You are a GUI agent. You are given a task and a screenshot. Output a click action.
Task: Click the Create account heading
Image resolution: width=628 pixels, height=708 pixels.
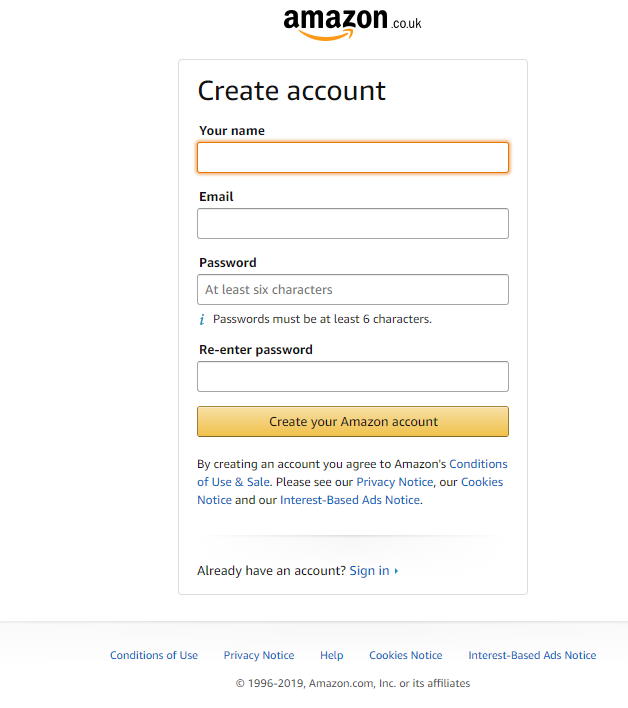[x=292, y=91]
